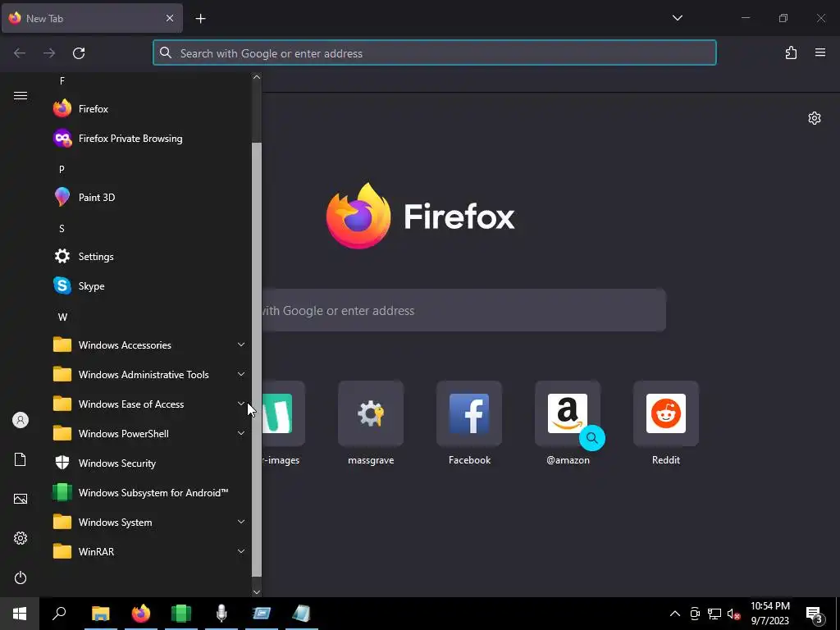Open the notification center icon
The height and width of the screenshot is (630, 840).
[x=815, y=614]
